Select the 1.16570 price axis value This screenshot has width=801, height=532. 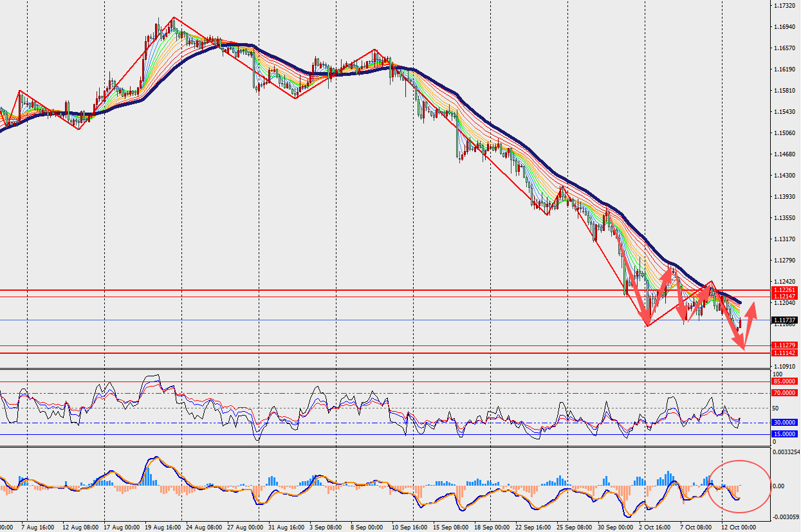786,48
